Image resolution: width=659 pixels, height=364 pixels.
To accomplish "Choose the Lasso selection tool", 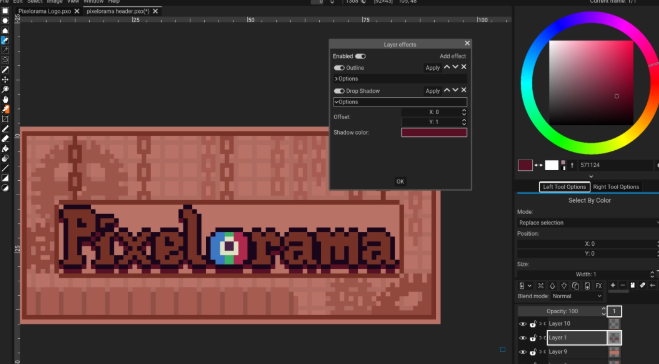I will [5, 60].
